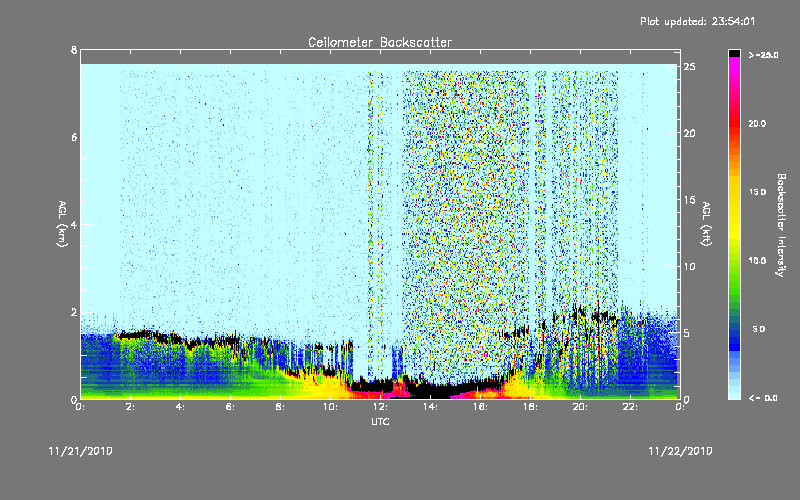The width and height of the screenshot is (800, 500).
Task: Click the "8:" hour tick label
Action: click(281, 407)
